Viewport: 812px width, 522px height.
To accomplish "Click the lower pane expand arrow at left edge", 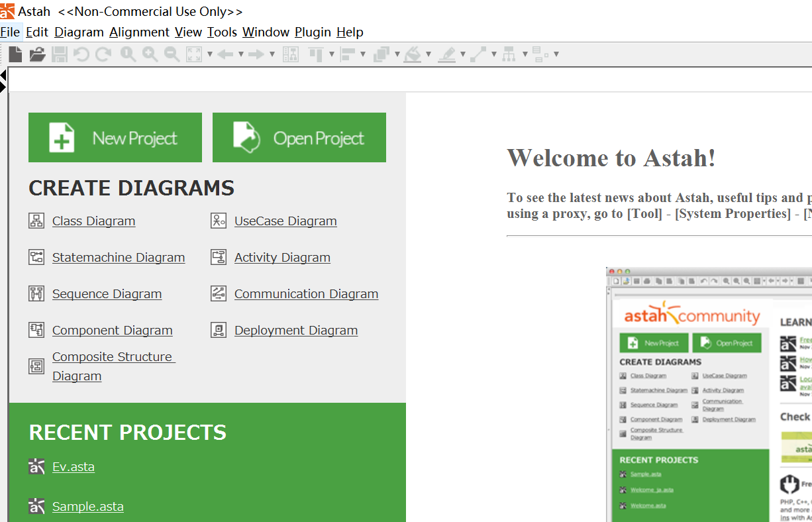I will click(x=3, y=85).
